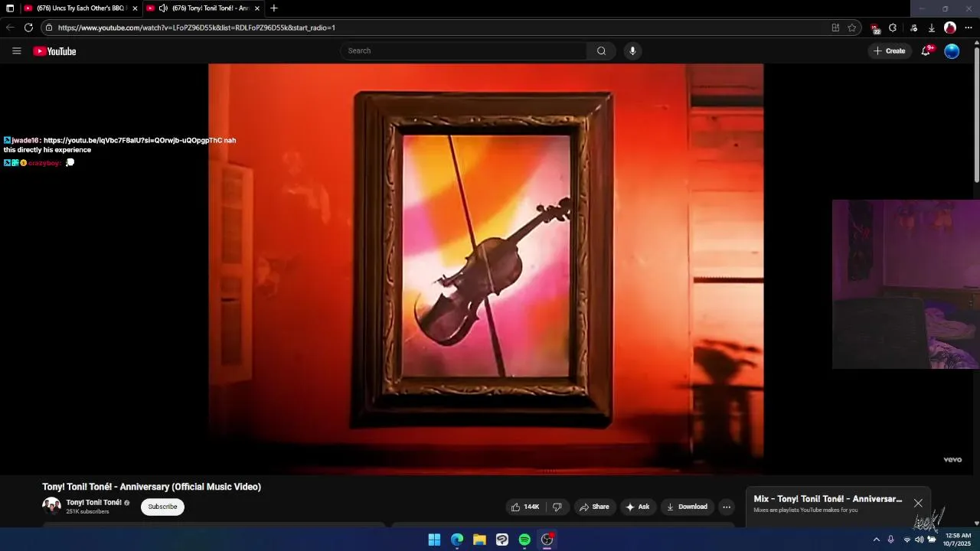Click the Create button
Image resolution: width=980 pixels, height=551 pixels.
tap(888, 51)
